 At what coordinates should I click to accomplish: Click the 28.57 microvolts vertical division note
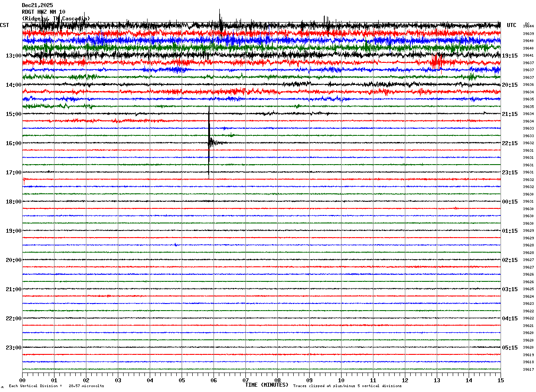(57, 386)
